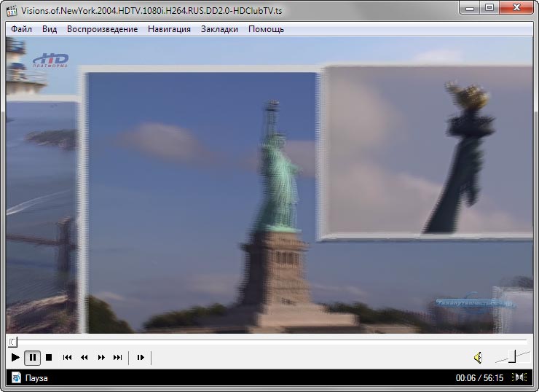The height and width of the screenshot is (392, 539).
Task: Click the frame step button
Action: tap(141, 358)
